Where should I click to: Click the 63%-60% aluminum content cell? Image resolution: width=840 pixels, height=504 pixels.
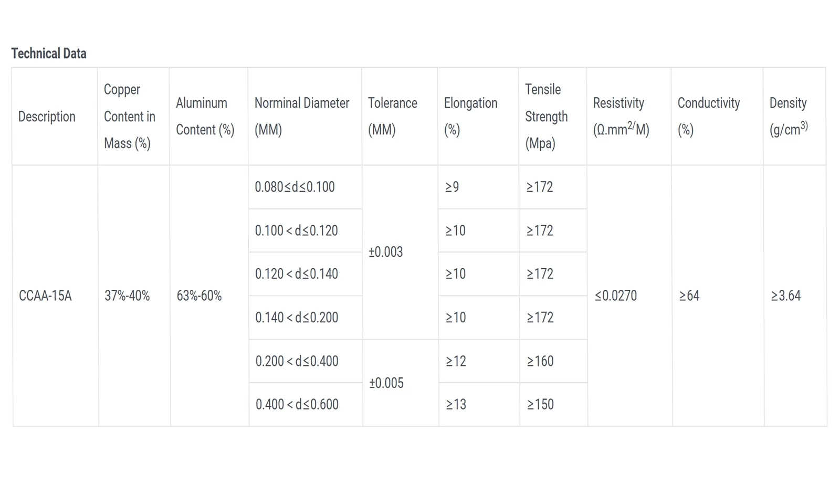coord(209,296)
